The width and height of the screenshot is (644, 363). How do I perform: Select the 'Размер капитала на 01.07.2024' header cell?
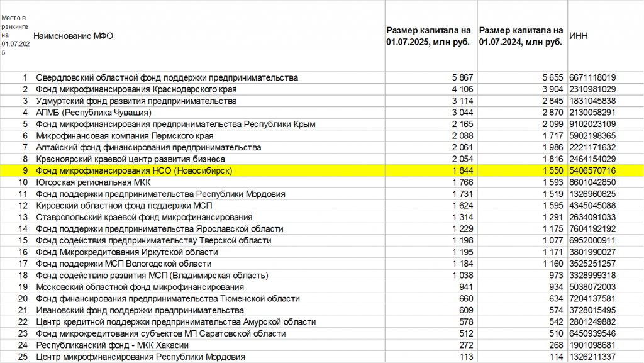click(x=521, y=36)
